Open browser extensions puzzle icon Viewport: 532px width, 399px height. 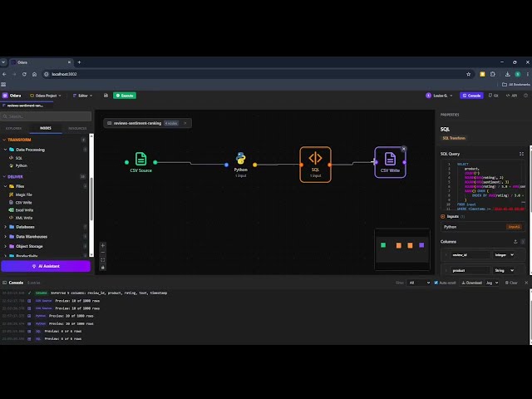[493, 74]
